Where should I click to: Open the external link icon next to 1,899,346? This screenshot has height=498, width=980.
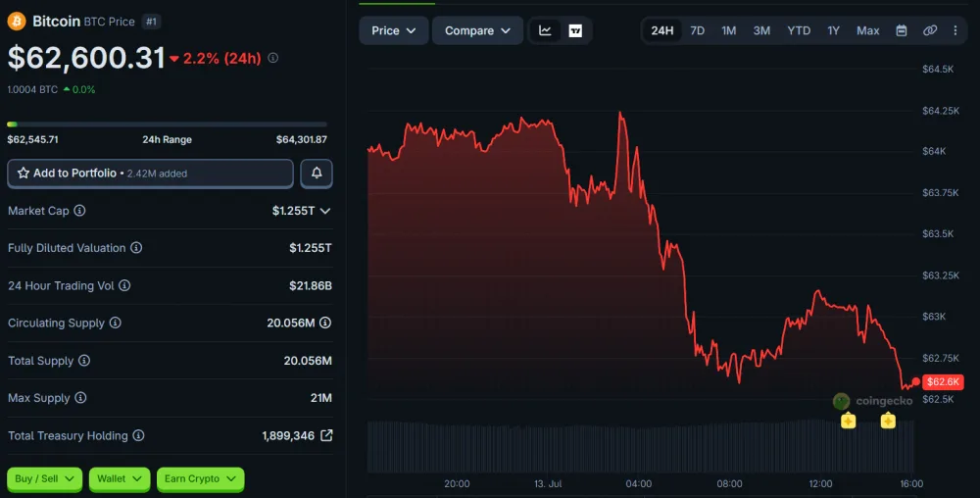pos(326,435)
